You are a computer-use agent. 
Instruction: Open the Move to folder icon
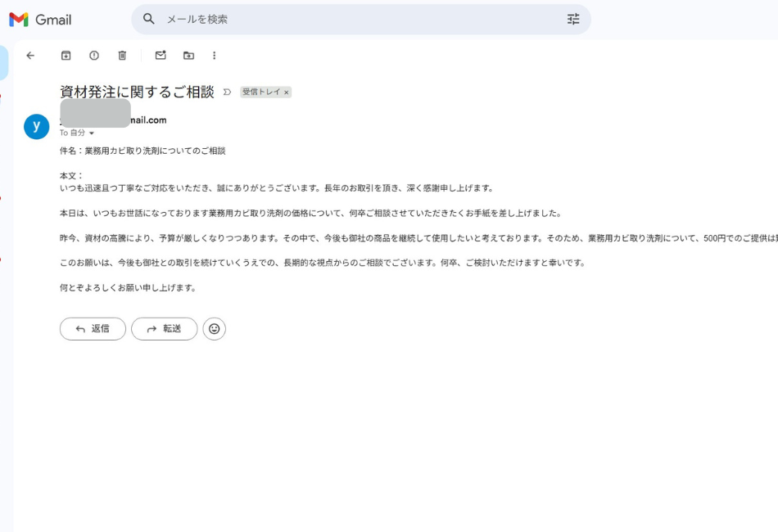[188, 56]
